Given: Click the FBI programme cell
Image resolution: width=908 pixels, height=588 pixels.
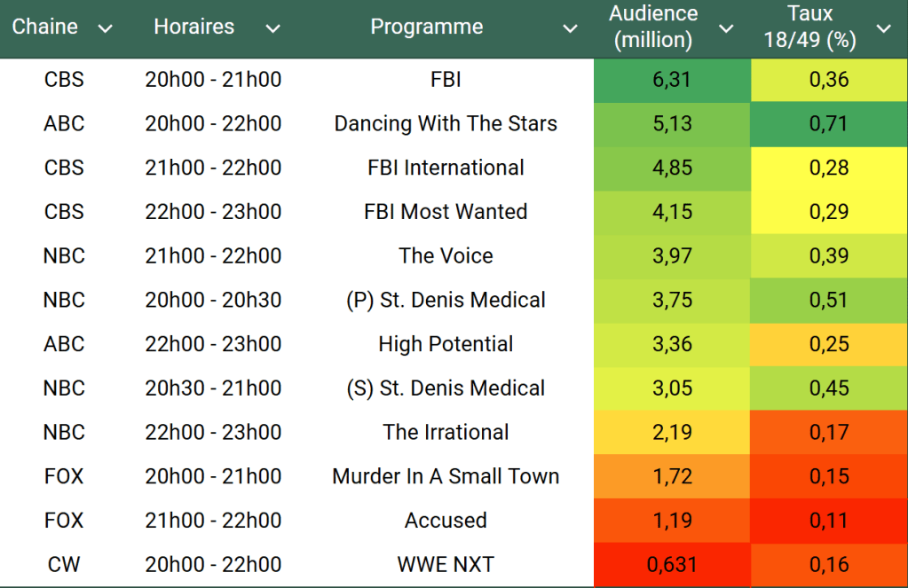Looking at the screenshot, I should [x=446, y=80].
